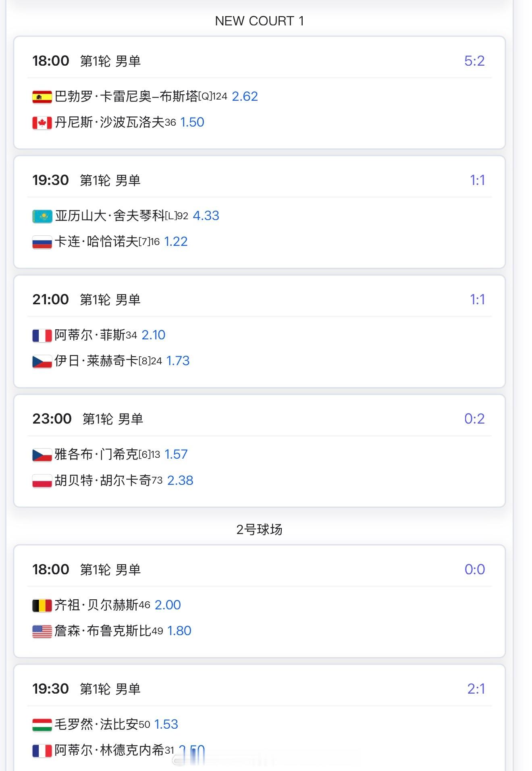This screenshot has height=771, width=532.
Task: Select odds 1.73 for 伊日·莱赫奇卡
Action: click(x=178, y=361)
